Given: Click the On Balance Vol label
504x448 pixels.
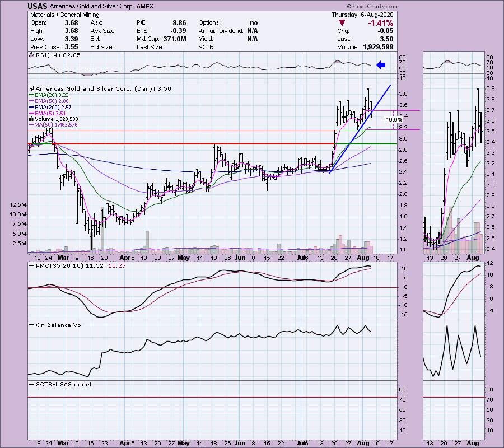Looking at the screenshot, I should pyautogui.click(x=59, y=325).
